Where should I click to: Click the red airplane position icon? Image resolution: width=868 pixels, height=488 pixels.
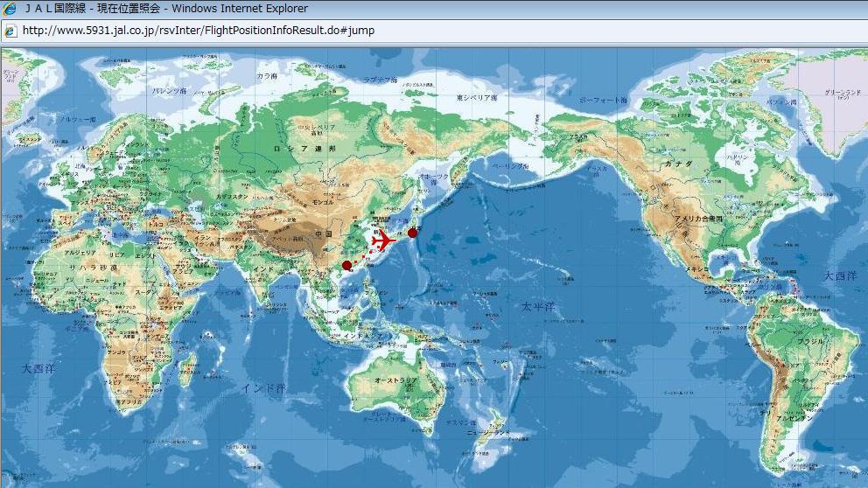click(382, 240)
